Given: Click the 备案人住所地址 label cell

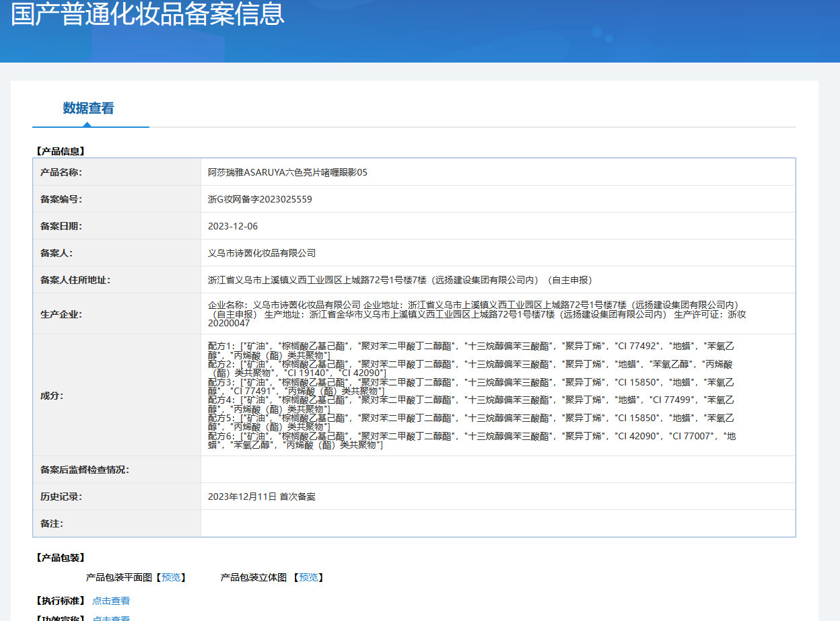Looking at the screenshot, I should coord(117,280).
